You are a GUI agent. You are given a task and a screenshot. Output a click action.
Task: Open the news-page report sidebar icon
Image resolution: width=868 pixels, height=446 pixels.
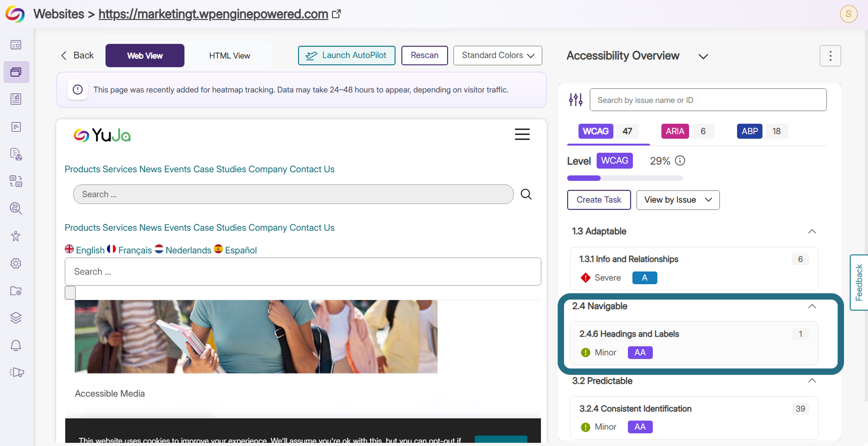(16, 99)
